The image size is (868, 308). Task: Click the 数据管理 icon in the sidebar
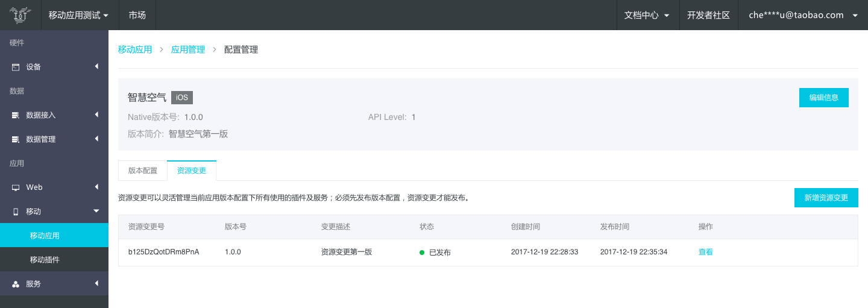pos(16,139)
